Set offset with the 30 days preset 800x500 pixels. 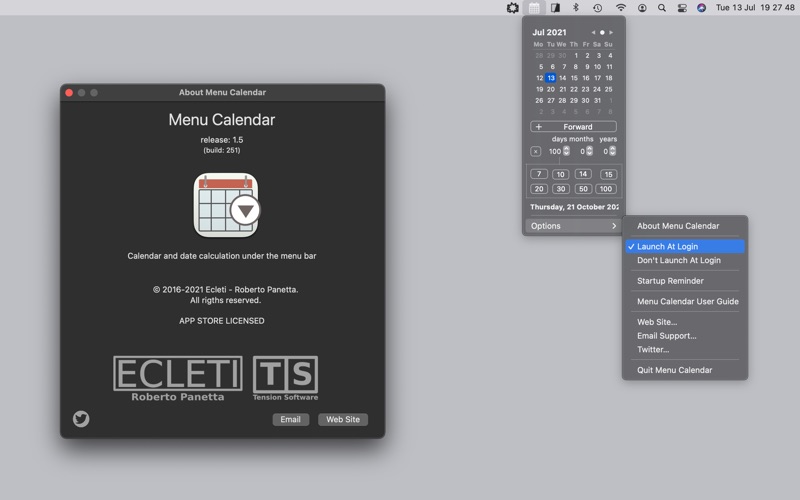coord(560,189)
